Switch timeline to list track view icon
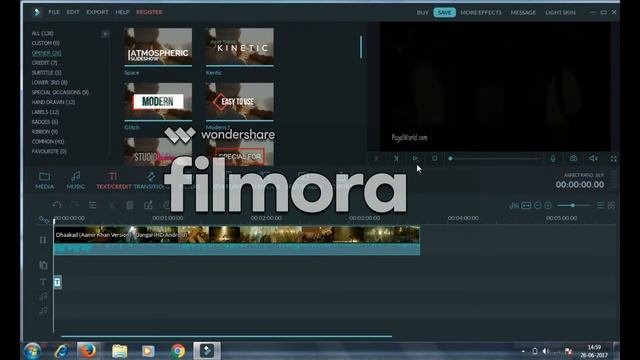The height and width of the screenshot is (360, 640). pos(600,205)
